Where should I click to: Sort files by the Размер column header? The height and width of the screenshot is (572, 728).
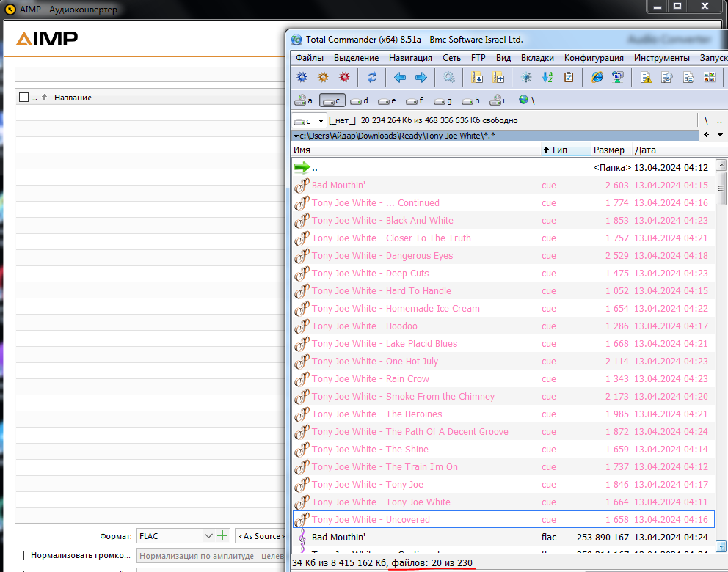[x=611, y=150]
